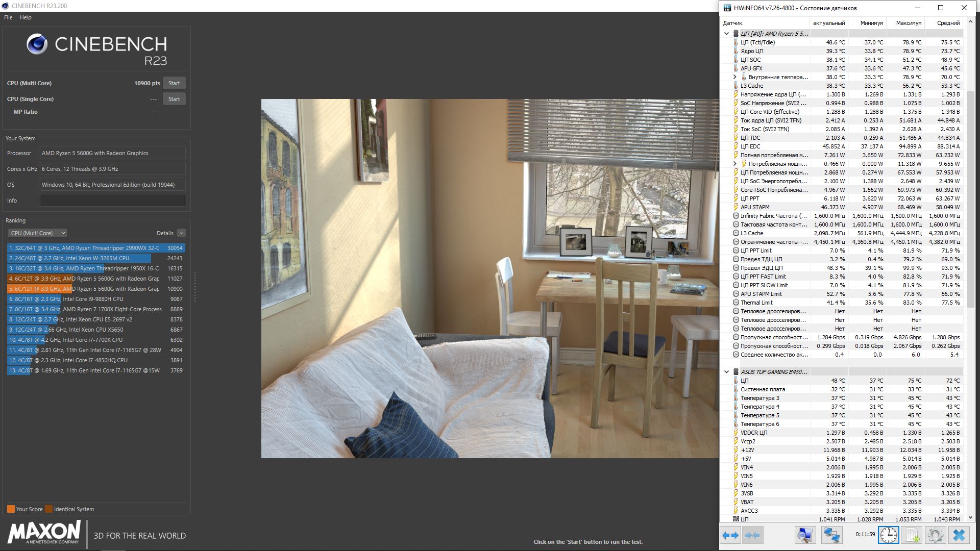Click the APU STAPM Limit row label

761,294
